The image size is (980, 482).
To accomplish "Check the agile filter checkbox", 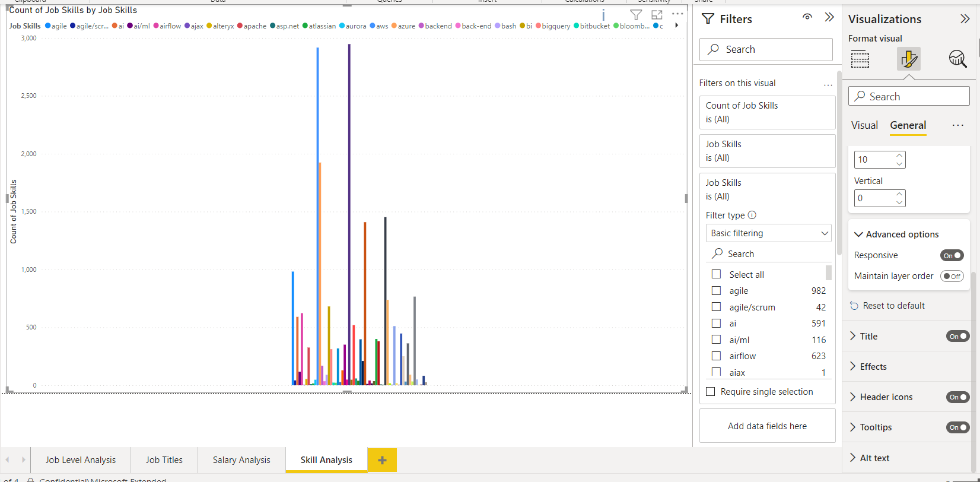I will pyautogui.click(x=717, y=291).
